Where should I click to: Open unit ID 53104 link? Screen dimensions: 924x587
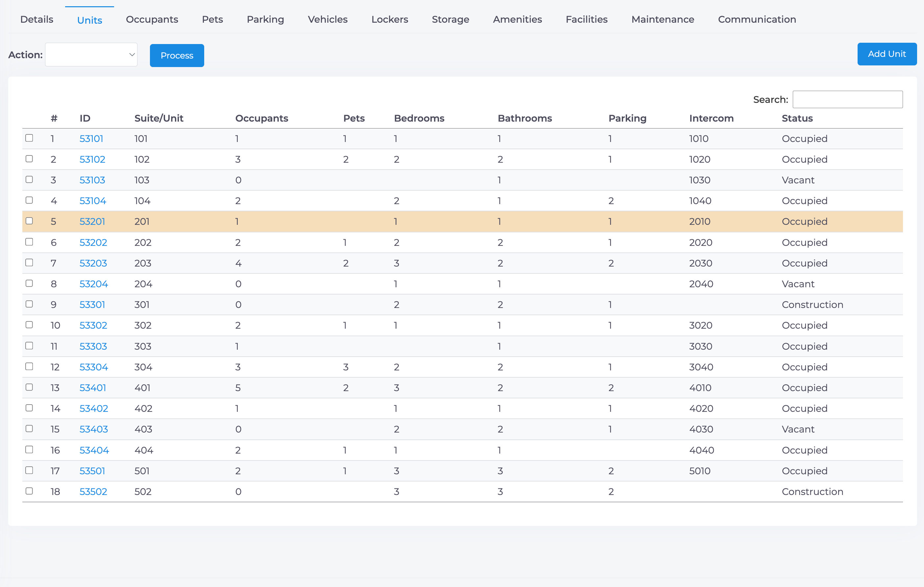tap(93, 201)
